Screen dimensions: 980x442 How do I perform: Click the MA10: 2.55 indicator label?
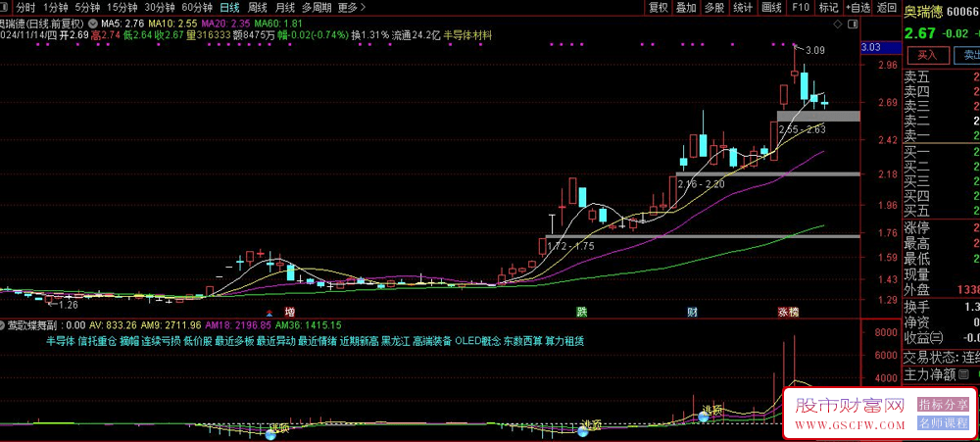point(171,24)
